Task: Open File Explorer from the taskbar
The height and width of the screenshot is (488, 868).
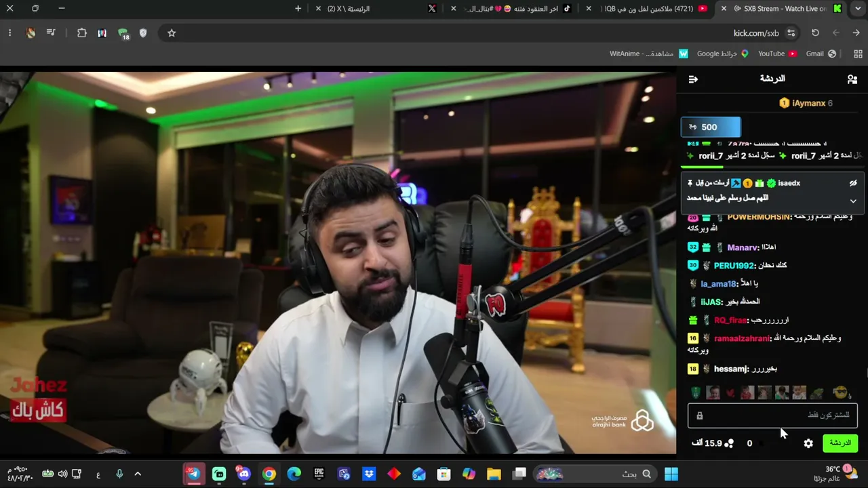Action: point(494,474)
